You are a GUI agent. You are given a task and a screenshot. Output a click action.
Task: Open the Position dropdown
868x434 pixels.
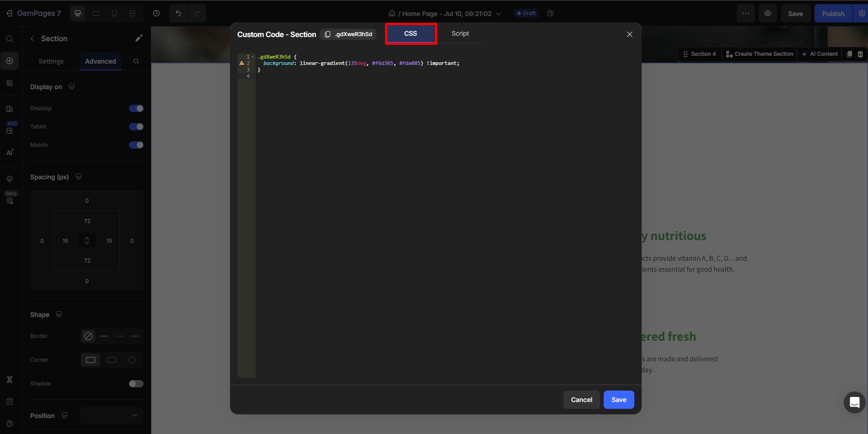[x=111, y=415]
